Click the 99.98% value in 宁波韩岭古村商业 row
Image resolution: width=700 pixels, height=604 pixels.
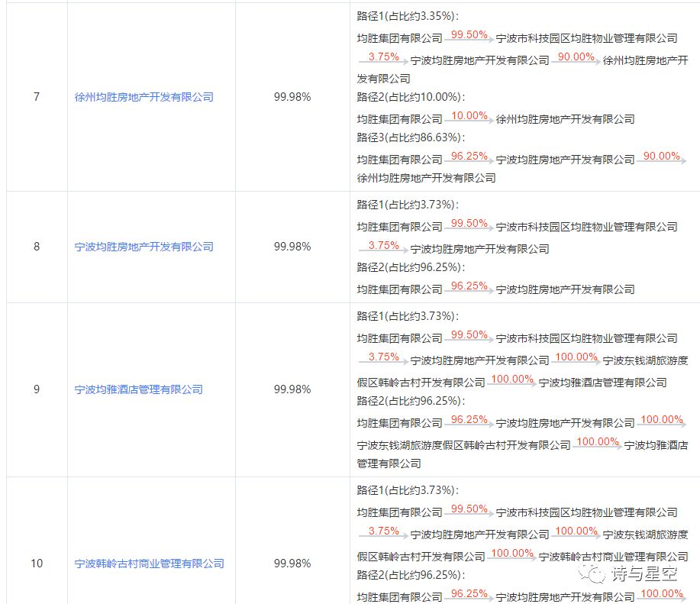292,564
